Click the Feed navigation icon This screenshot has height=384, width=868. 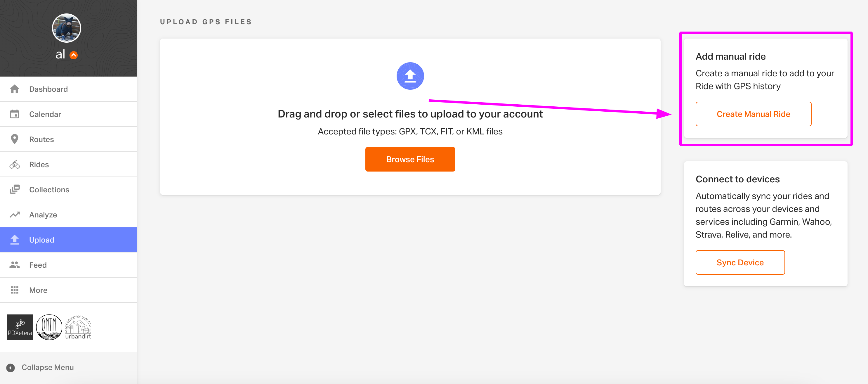(x=15, y=265)
